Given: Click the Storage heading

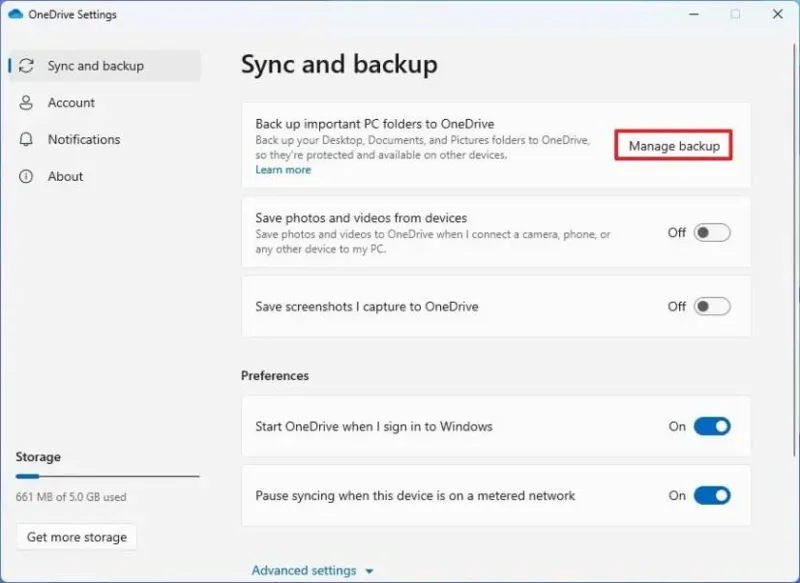Looking at the screenshot, I should [x=38, y=457].
